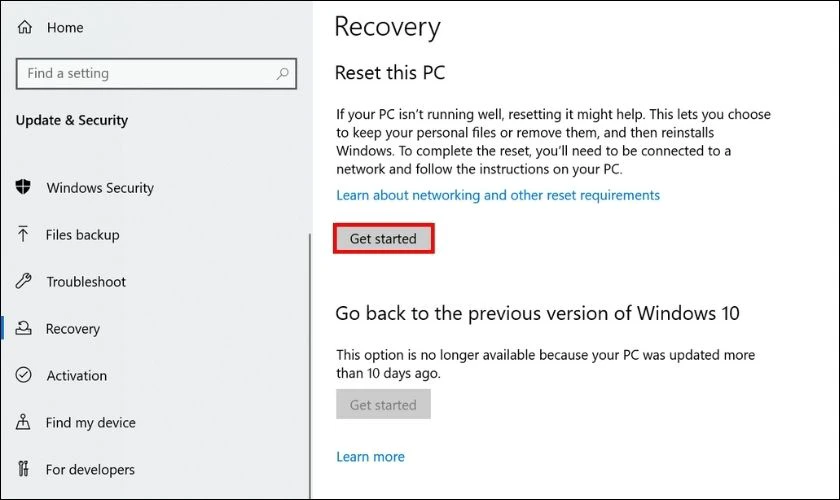Click the greyed-out Get started button
This screenshot has width=840, height=500.
click(384, 405)
